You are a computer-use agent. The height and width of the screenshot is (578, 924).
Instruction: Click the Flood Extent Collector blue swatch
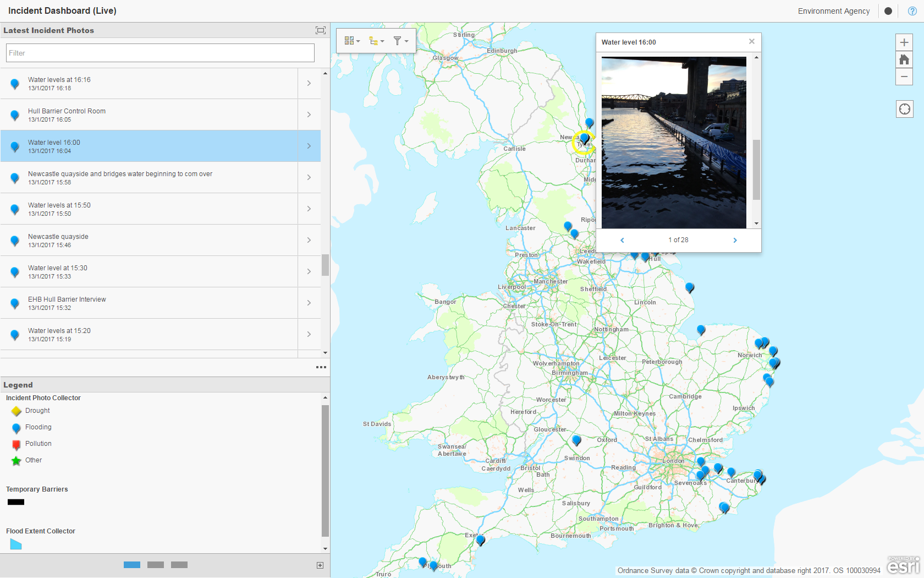[16, 544]
